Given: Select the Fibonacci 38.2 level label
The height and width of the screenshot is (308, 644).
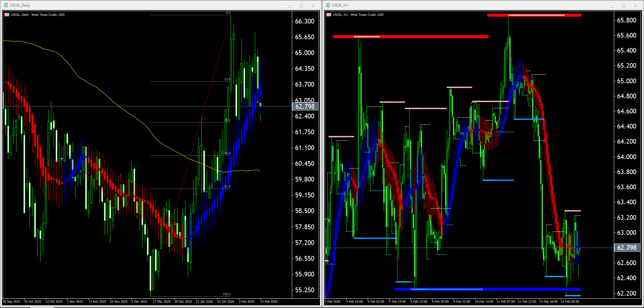Looking at the screenshot, I should [x=227, y=120].
